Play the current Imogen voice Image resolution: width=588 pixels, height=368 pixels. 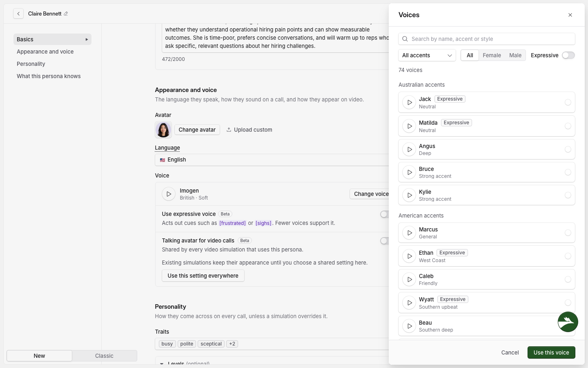169,194
